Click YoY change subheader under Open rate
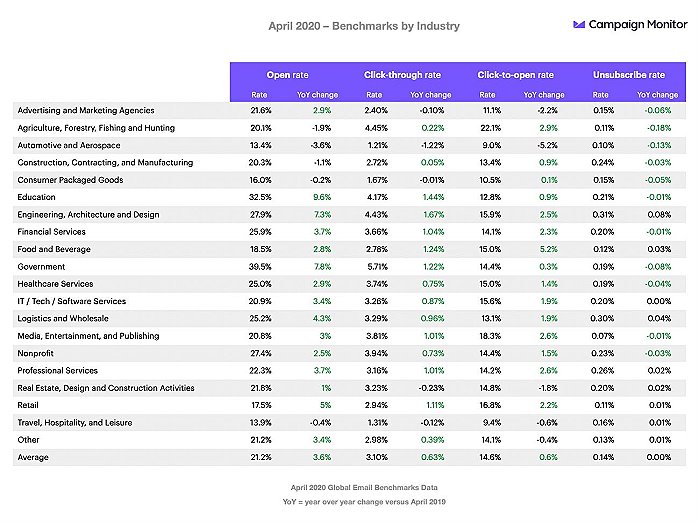The height and width of the screenshot is (523, 699). pos(317,95)
